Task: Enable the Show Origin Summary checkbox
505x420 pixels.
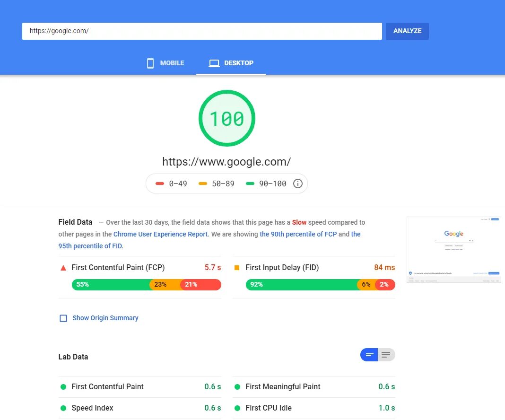Action: pos(63,318)
